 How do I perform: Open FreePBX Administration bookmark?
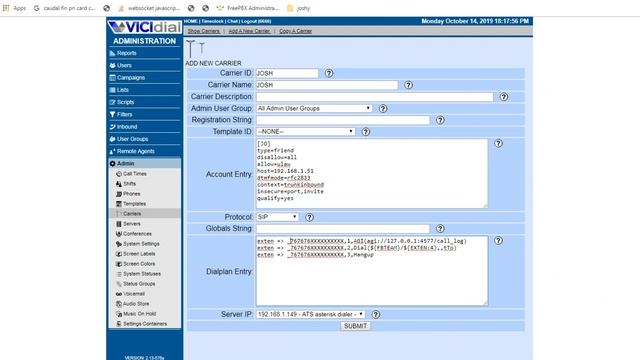coord(247,8)
